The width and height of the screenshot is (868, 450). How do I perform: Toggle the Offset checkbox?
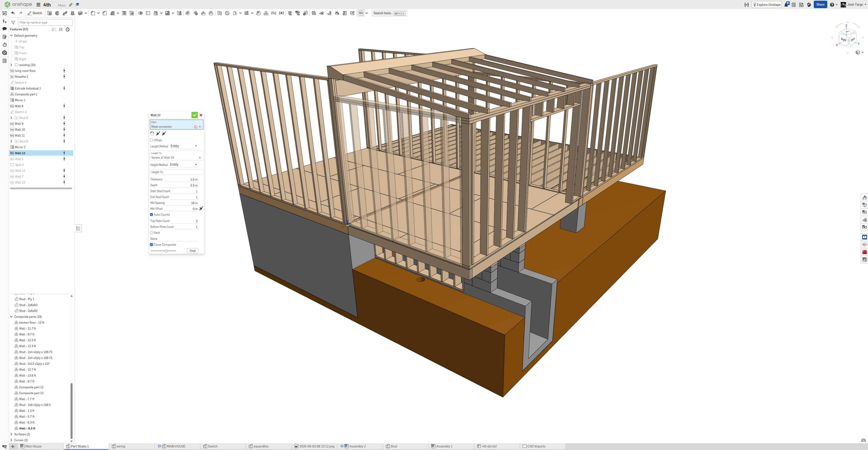tap(152, 140)
